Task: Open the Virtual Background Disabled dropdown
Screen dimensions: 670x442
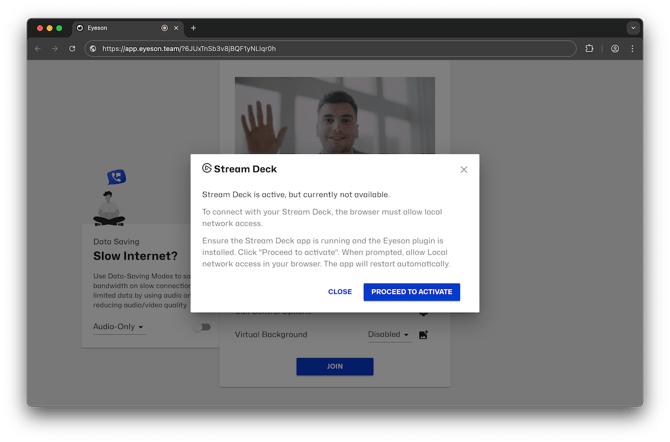Action: coord(388,335)
